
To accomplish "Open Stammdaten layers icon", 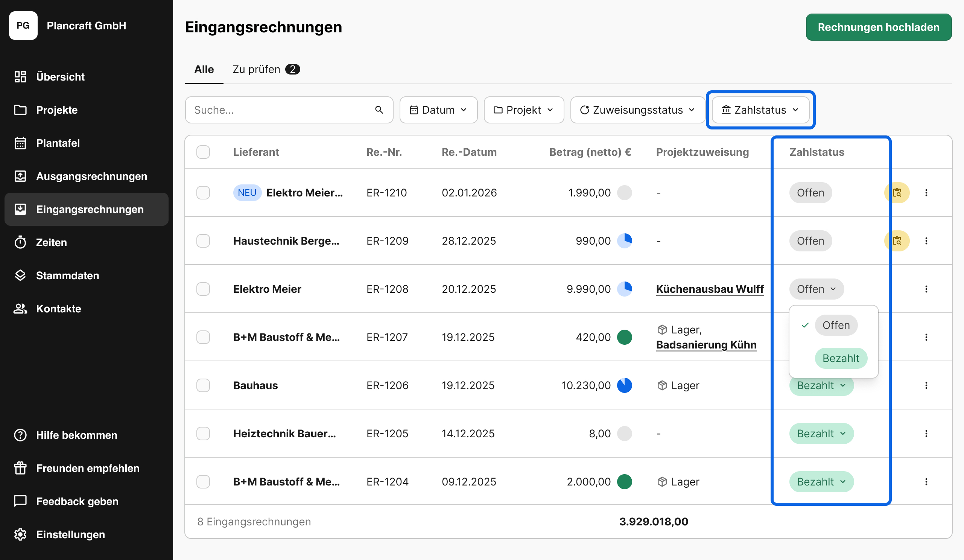I will pyautogui.click(x=20, y=275).
